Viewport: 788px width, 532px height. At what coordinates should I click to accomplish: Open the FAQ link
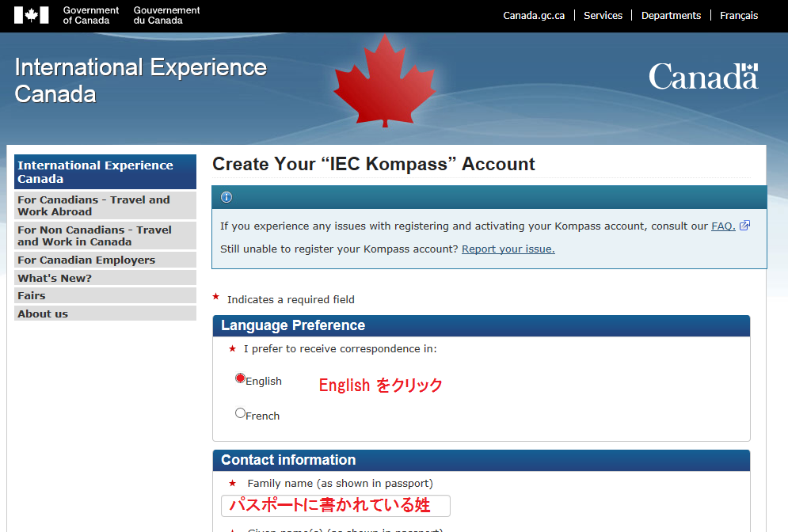(x=723, y=226)
